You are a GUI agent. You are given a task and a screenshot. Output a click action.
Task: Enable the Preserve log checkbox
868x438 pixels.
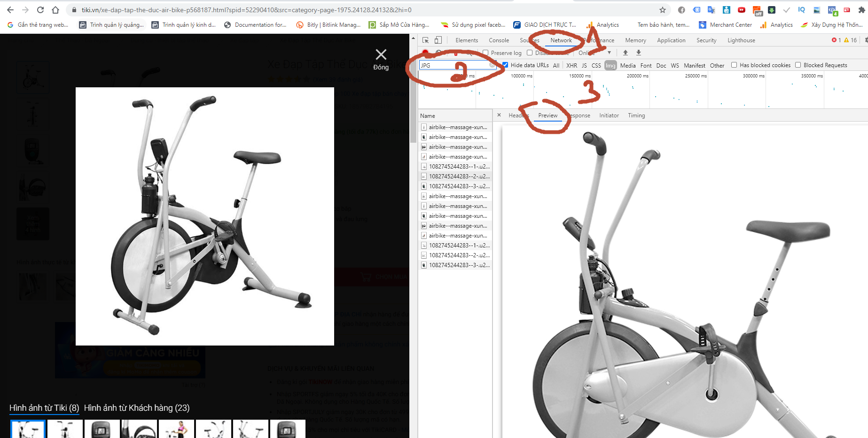coord(486,53)
